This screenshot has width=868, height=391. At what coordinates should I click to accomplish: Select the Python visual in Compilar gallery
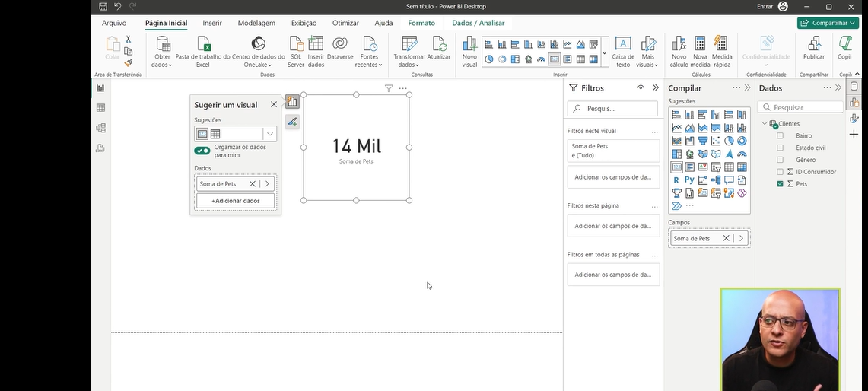point(689,180)
